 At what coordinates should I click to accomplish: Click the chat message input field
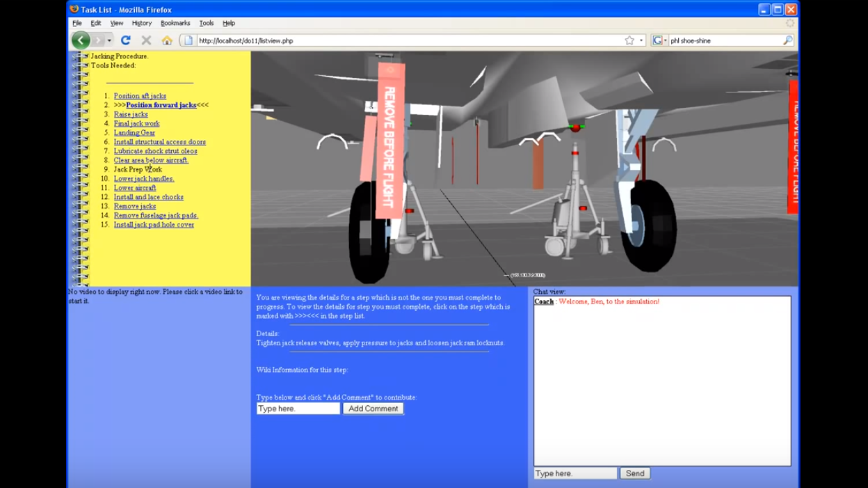(x=575, y=473)
